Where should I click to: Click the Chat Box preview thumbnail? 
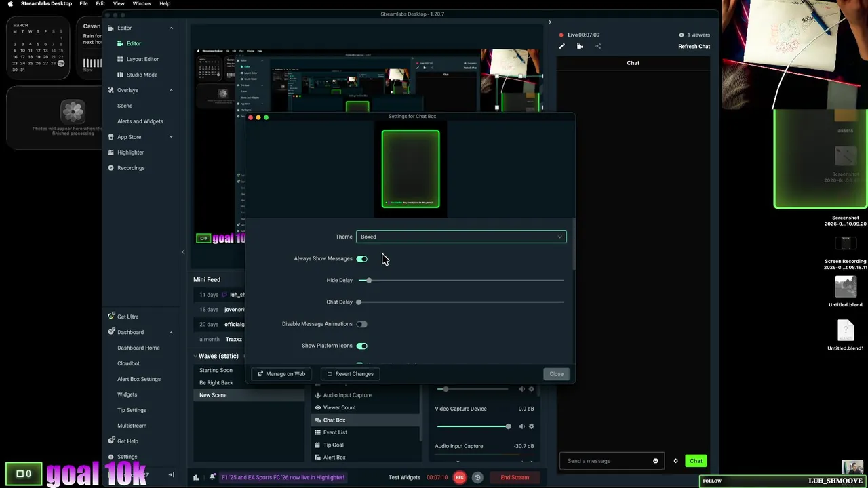pyautogui.click(x=410, y=169)
